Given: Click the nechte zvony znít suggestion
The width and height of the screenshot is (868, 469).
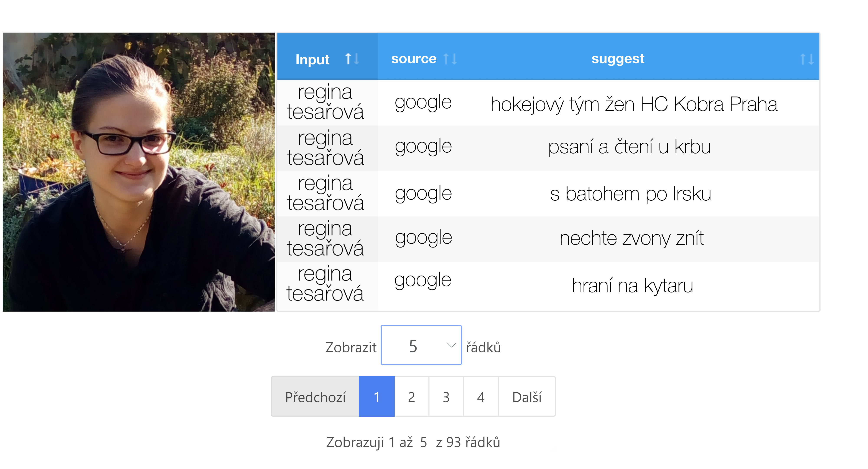Looking at the screenshot, I should tap(631, 238).
